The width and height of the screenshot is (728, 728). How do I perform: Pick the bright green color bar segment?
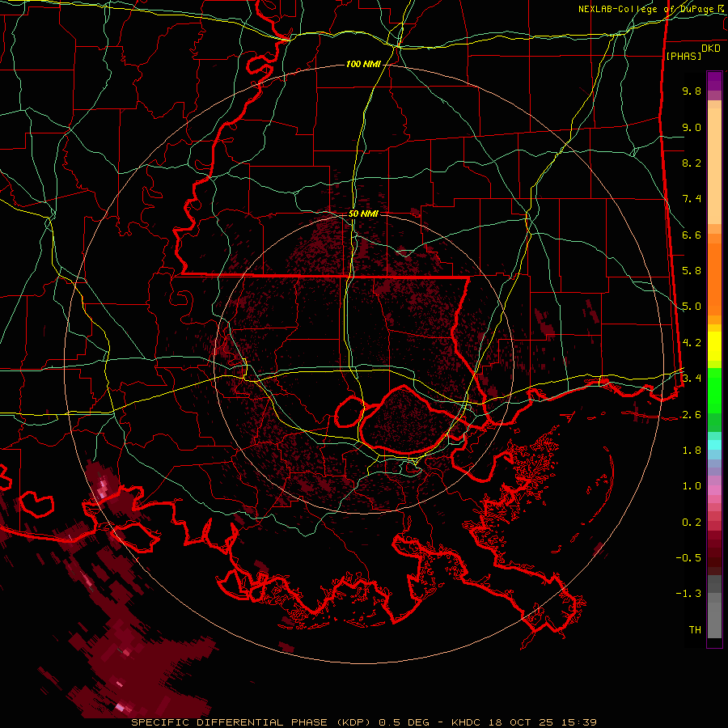(714, 390)
